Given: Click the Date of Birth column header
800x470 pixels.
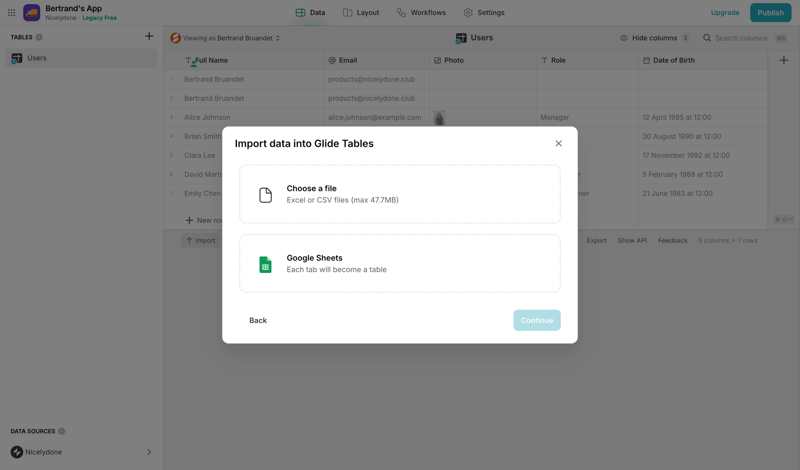Looking at the screenshot, I should (x=703, y=60).
